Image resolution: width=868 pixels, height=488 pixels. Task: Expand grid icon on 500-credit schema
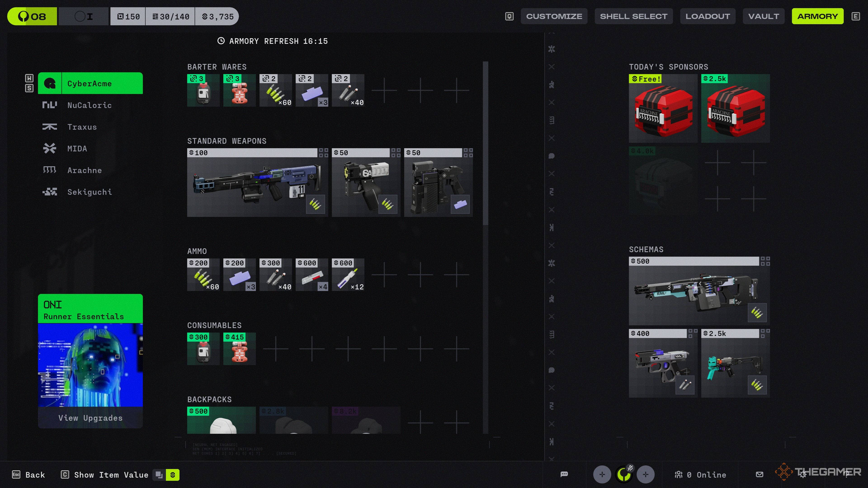tap(765, 261)
